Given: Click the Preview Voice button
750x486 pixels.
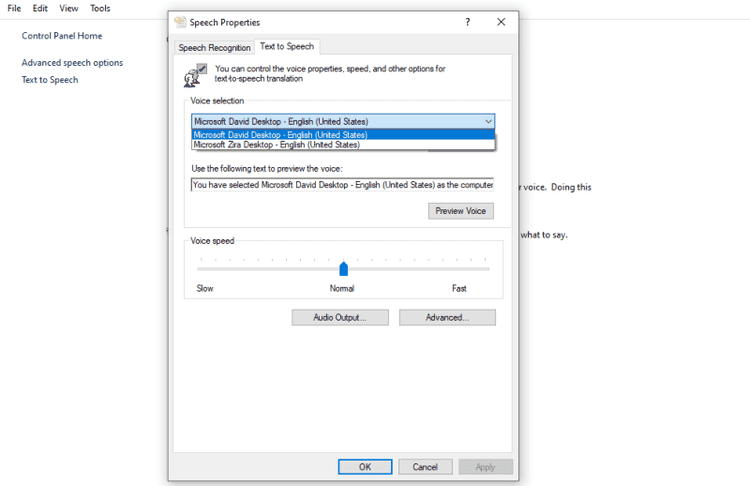Looking at the screenshot, I should 461,211.
